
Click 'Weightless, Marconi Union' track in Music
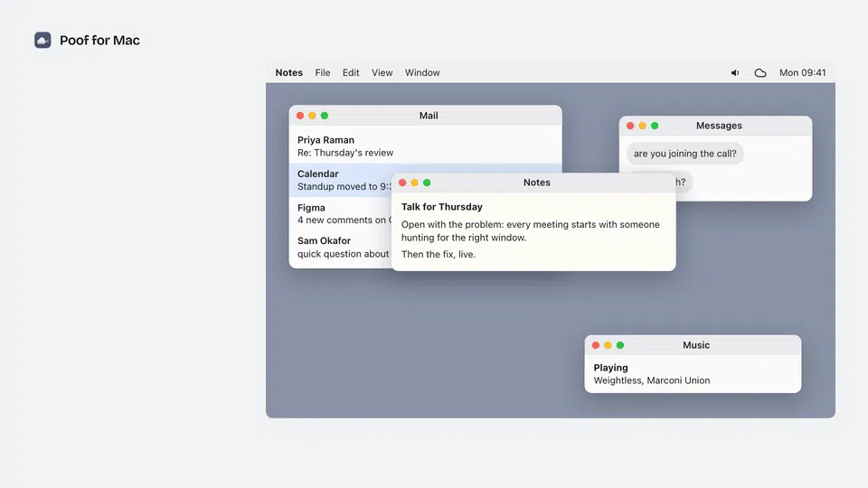(652, 380)
